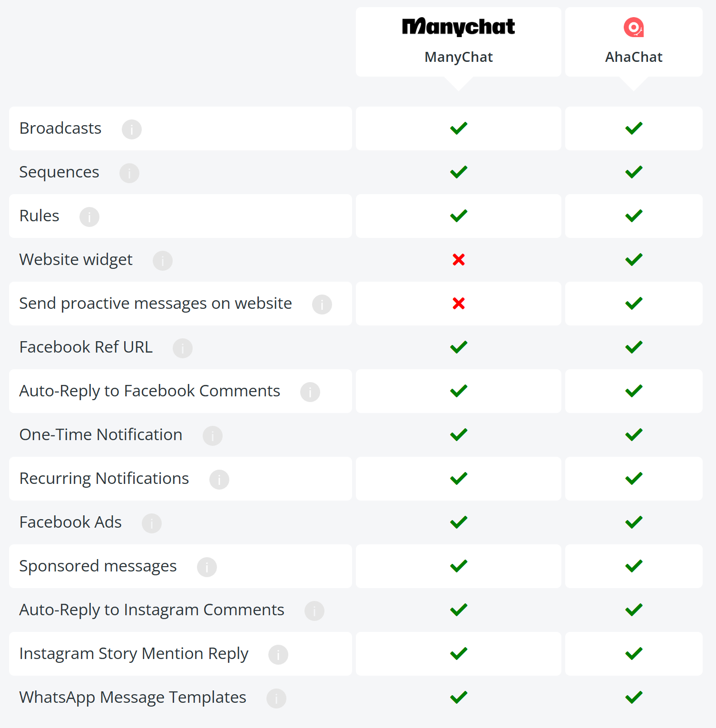The image size is (716, 728).
Task: Open WhatsApp Message Templates info icon
Action: (276, 698)
